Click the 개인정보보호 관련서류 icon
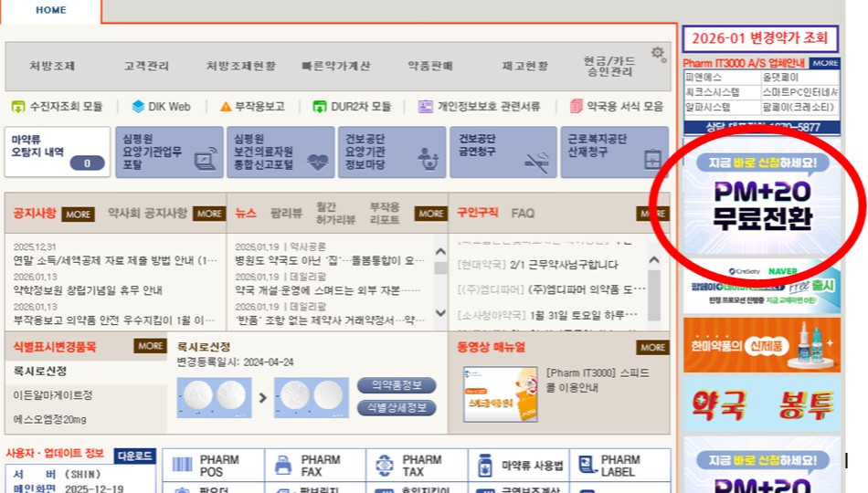 (425, 106)
